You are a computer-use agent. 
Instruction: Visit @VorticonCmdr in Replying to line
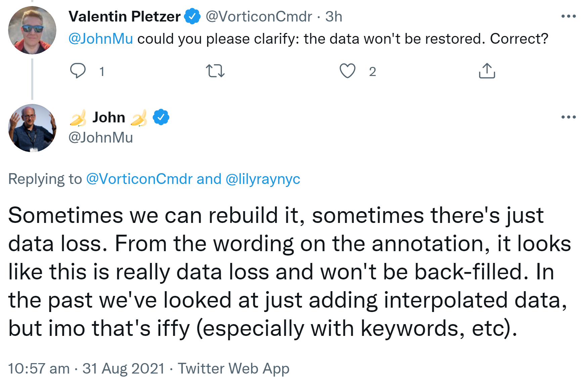click(x=139, y=179)
